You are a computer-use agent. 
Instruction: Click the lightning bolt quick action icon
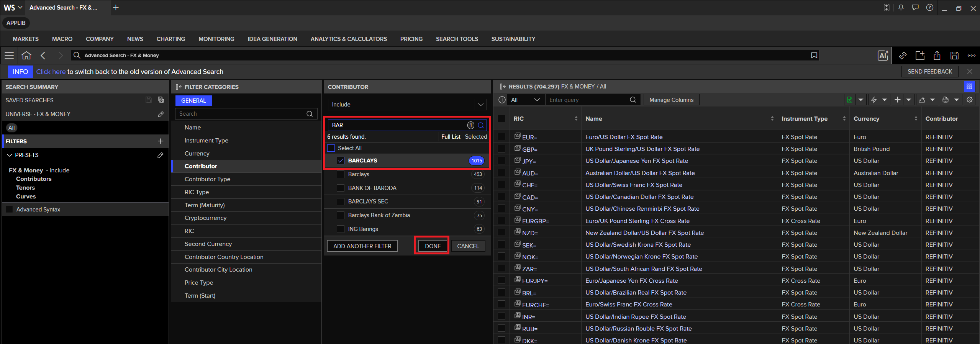pos(874,100)
